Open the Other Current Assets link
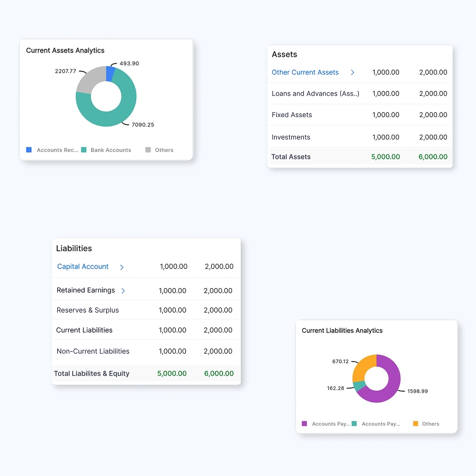Viewport: 476px width, 476px height. click(305, 72)
